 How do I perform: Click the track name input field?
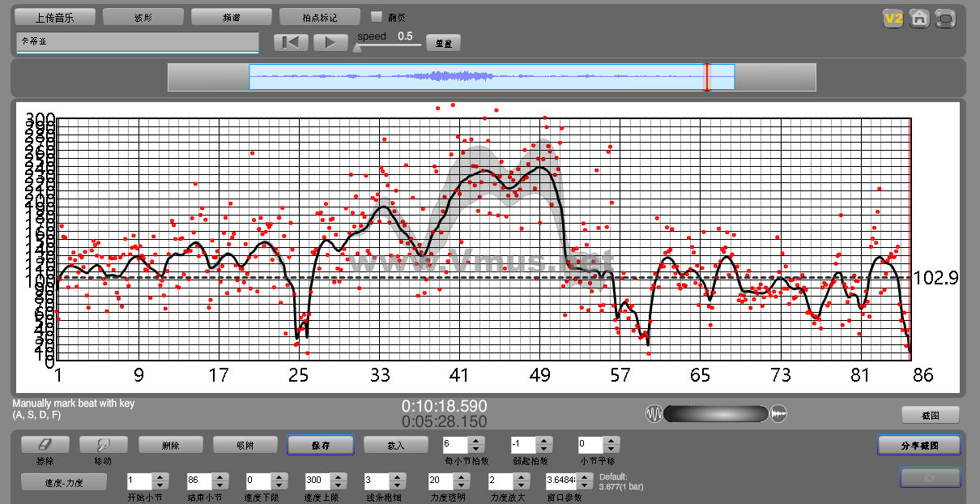pyautogui.click(x=137, y=42)
